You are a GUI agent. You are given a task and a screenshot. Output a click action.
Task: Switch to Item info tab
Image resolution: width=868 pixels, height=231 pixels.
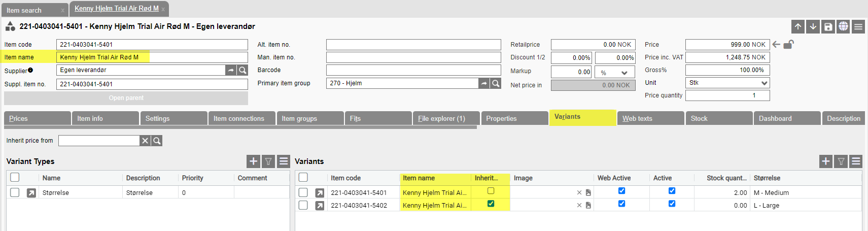pos(106,118)
